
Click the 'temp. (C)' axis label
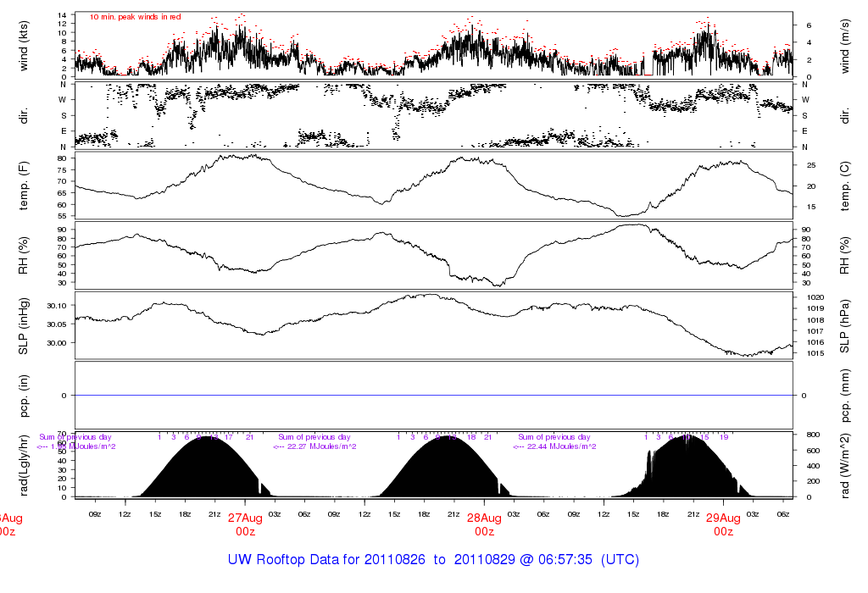click(x=845, y=186)
